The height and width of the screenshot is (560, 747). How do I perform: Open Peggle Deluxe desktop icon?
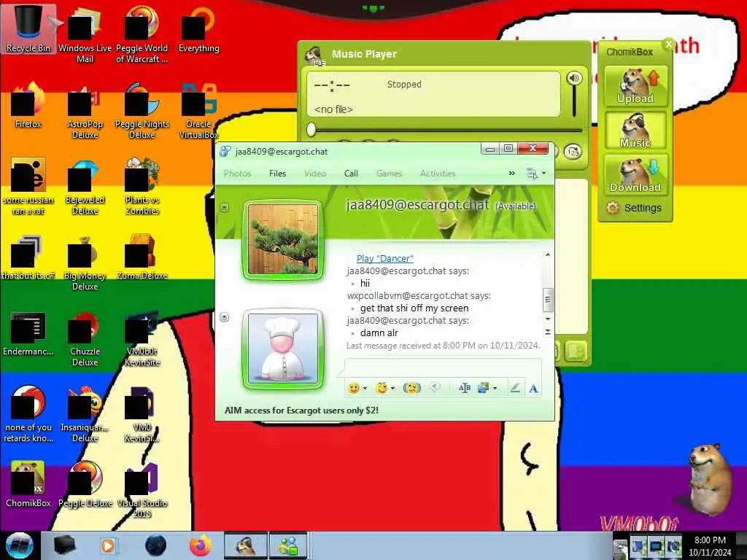point(85,484)
